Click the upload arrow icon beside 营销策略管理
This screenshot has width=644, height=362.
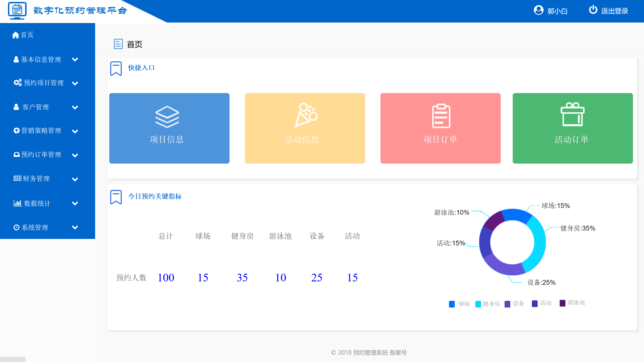(17, 131)
